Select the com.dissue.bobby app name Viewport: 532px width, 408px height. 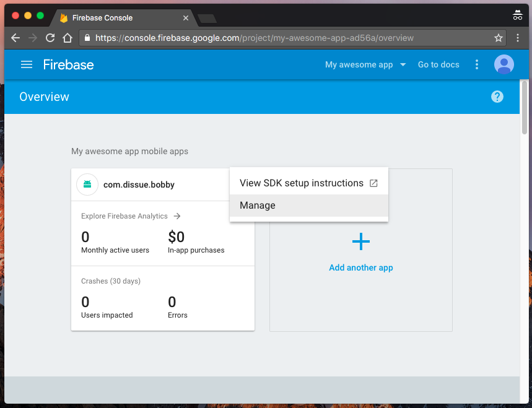[x=139, y=185]
